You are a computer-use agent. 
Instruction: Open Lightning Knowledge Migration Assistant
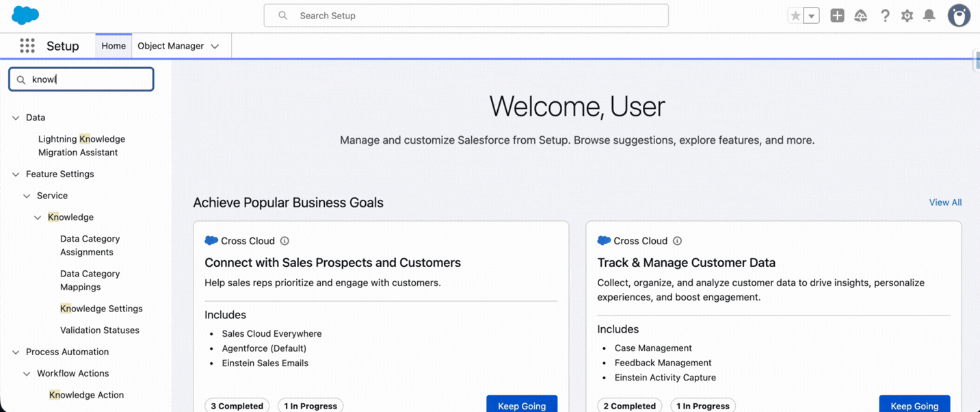[81, 146]
